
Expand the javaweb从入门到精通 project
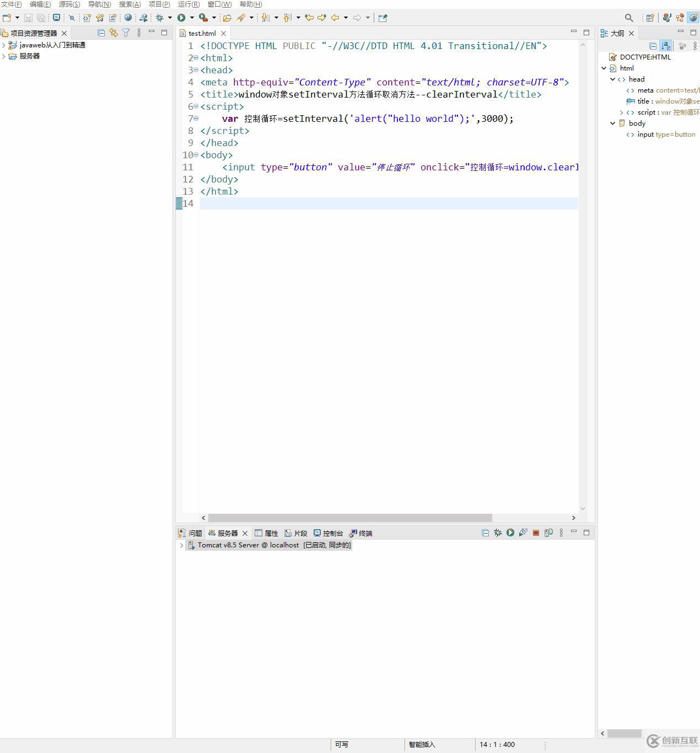tap(4, 45)
